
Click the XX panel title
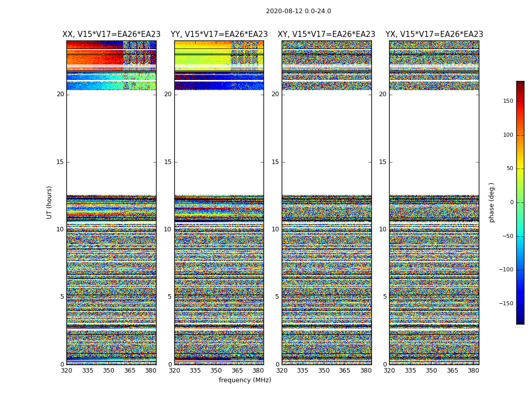pyautogui.click(x=111, y=34)
